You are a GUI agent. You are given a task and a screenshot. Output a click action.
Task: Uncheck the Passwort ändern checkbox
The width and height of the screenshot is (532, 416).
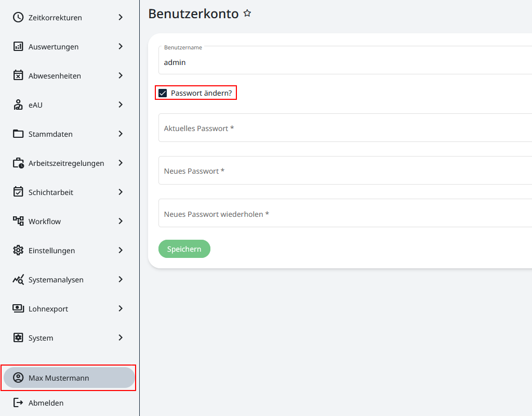pyautogui.click(x=163, y=93)
